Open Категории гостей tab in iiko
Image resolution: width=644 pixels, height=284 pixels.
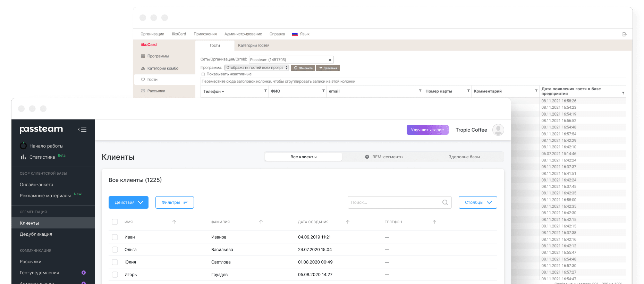[x=254, y=45]
